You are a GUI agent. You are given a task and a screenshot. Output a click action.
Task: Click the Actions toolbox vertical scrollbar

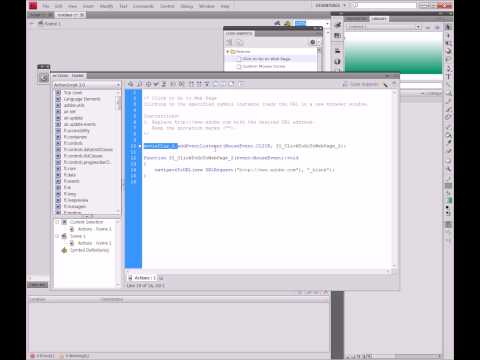pyautogui.click(x=118, y=152)
